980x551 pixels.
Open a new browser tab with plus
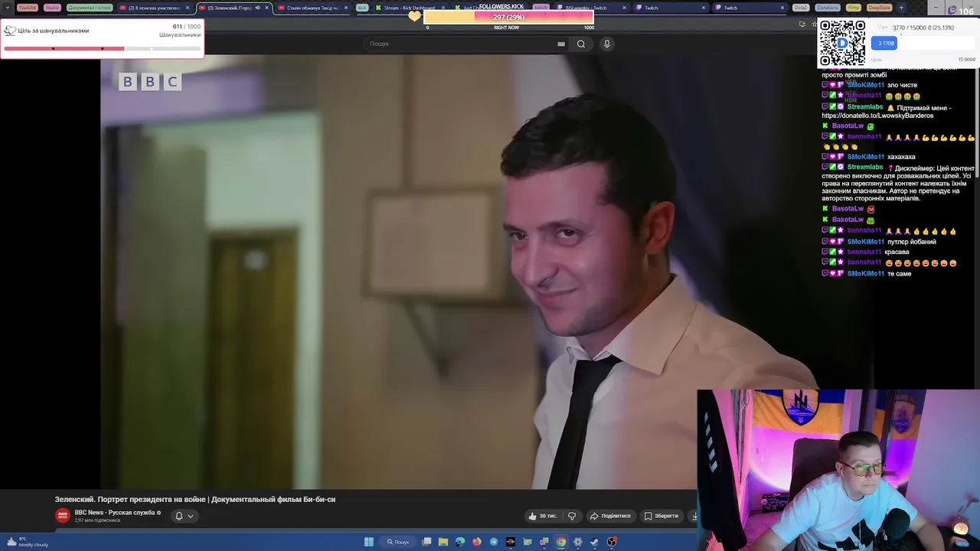901,8
